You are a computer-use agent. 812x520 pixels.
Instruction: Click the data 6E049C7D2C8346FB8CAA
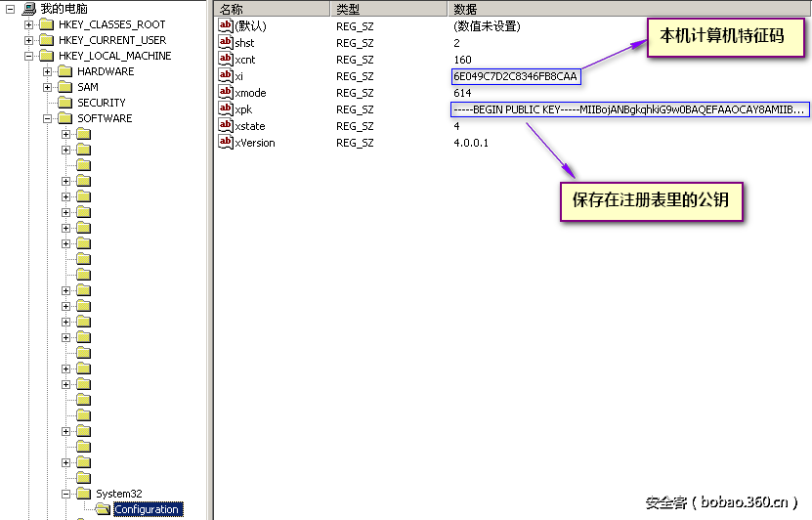[x=516, y=76]
